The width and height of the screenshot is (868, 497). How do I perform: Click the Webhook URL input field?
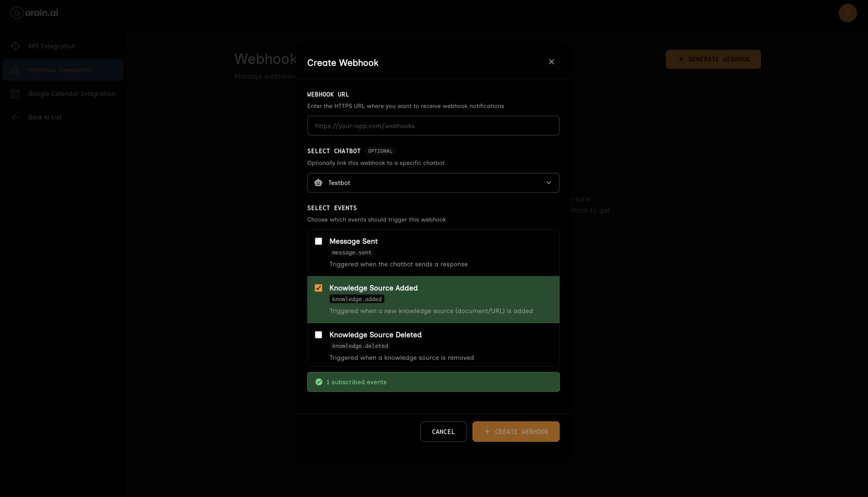(433, 126)
